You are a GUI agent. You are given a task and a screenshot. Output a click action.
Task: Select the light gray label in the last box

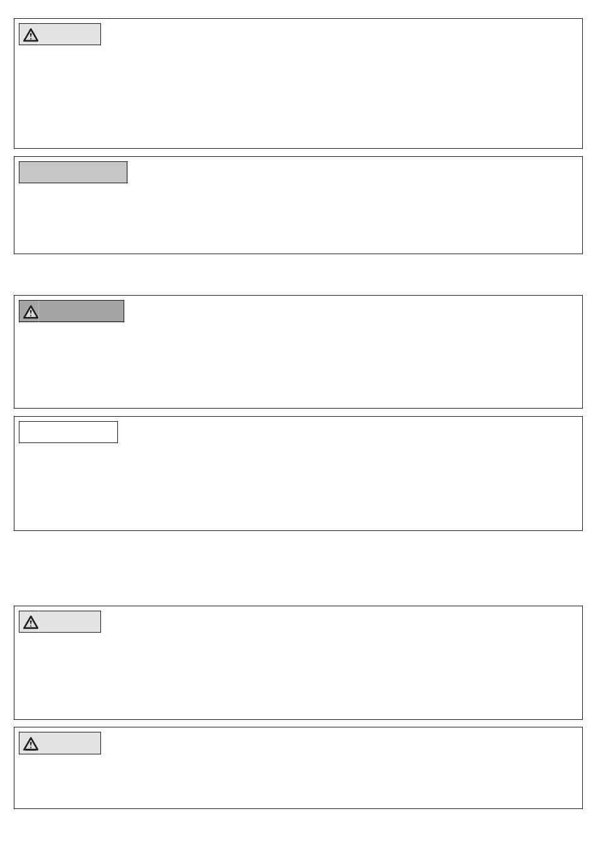(x=60, y=743)
